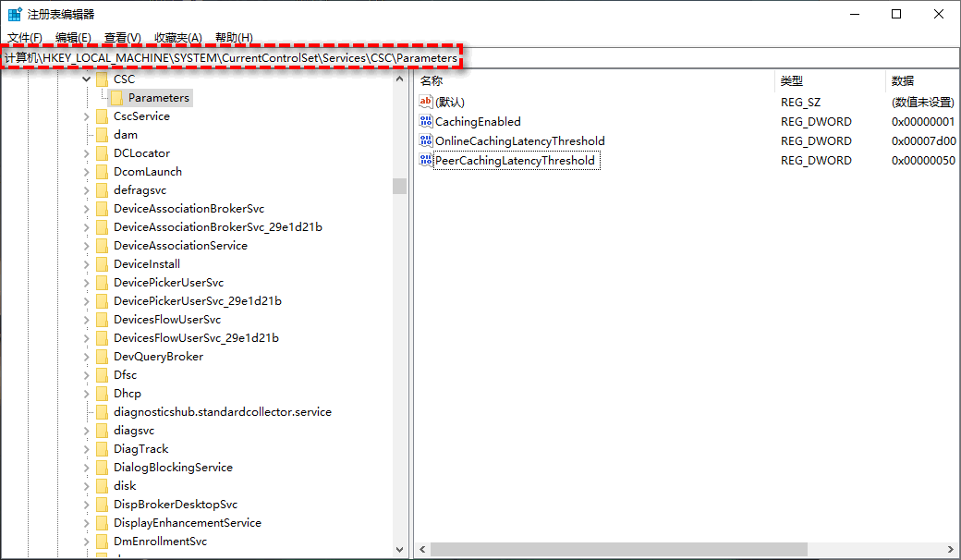Screen dimensions: 961x560
Task: Expand the DcomLaunch tree node
Action: tap(87, 172)
